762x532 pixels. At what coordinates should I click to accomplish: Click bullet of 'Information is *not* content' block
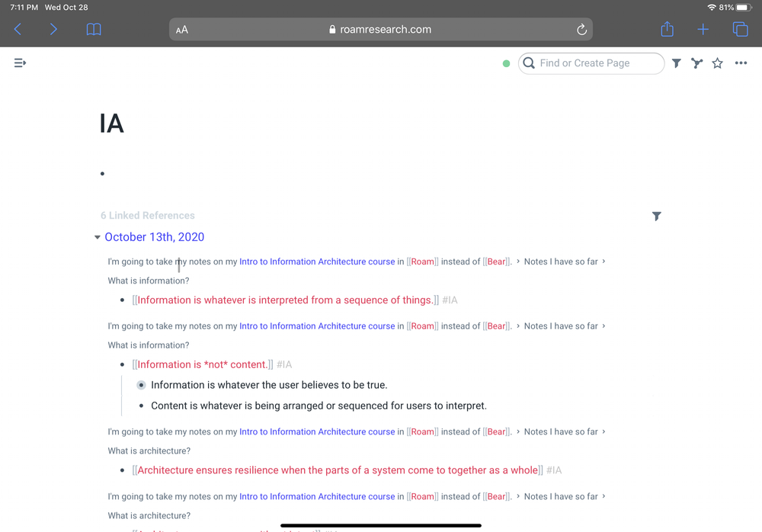click(x=122, y=365)
